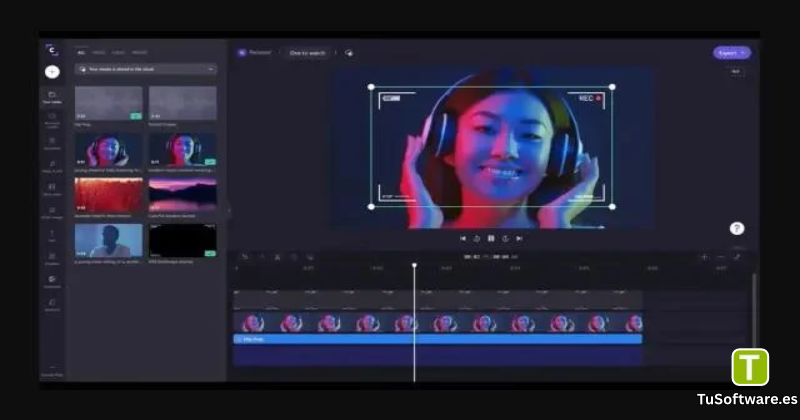Skip to the start of the video
This screenshot has height=420, width=800.
(463, 238)
